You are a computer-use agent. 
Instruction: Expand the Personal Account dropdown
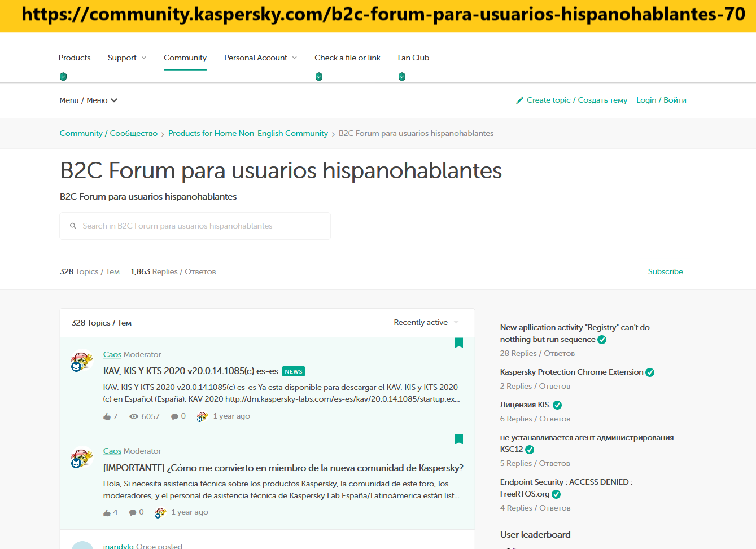[x=260, y=58]
